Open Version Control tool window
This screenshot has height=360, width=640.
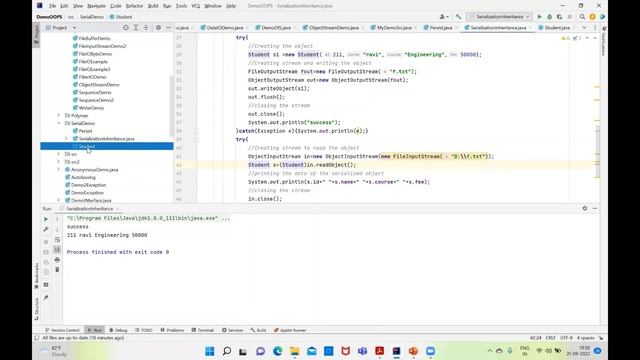pyautogui.click(x=62, y=330)
